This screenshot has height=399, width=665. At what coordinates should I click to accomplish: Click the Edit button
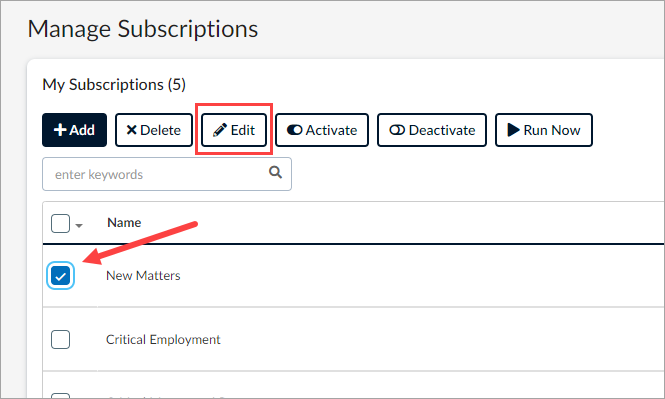(234, 130)
